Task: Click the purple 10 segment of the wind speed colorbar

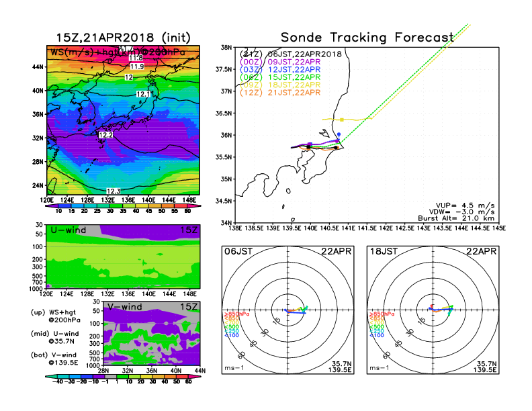Action: pos(52,205)
